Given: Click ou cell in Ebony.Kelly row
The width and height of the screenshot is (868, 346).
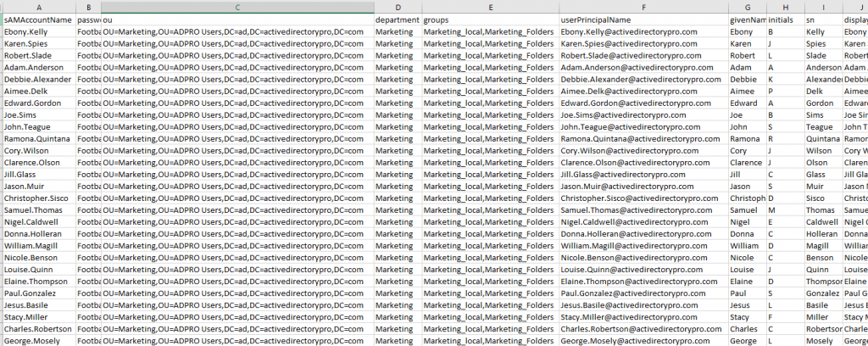Looking at the screenshot, I should pyautogui.click(x=237, y=31).
